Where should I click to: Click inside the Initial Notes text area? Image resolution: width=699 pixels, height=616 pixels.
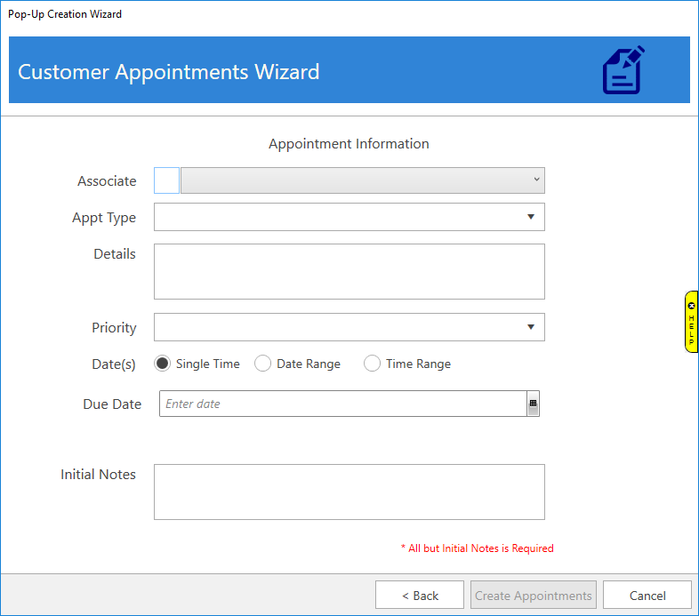pyautogui.click(x=349, y=492)
